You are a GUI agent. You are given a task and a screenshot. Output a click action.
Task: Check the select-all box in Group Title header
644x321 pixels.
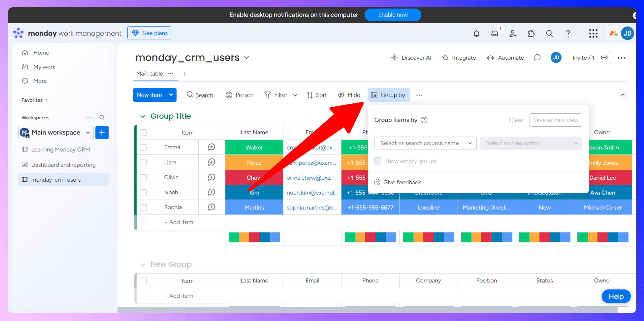point(143,133)
